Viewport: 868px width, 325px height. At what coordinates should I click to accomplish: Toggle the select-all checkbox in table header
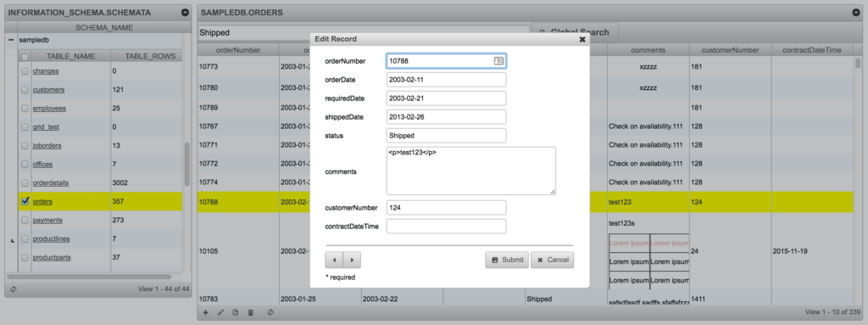pyautogui.click(x=25, y=57)
